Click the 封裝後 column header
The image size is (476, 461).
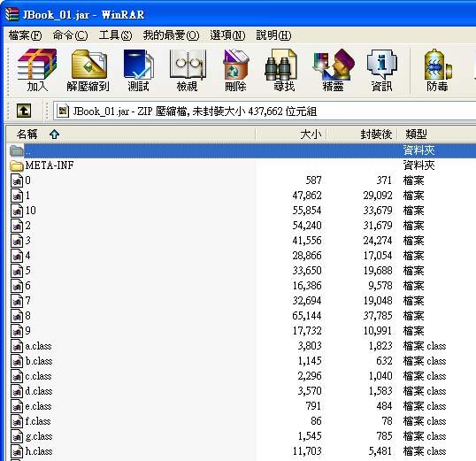point(362,134)
